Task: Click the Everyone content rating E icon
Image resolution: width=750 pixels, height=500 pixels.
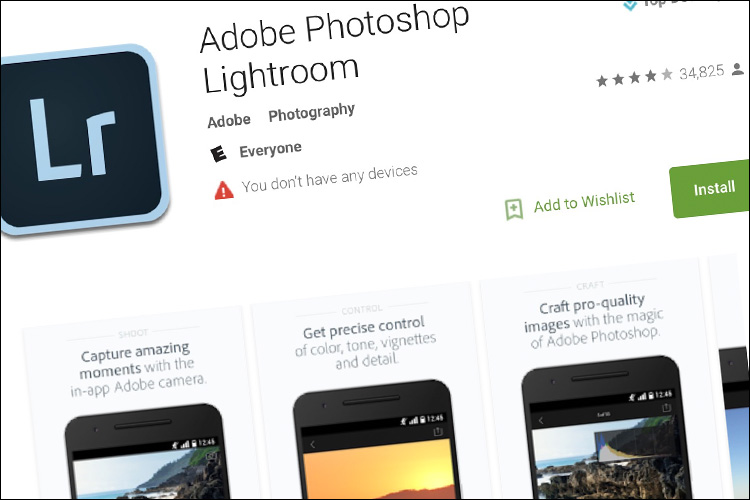Action: click(218, 154)
